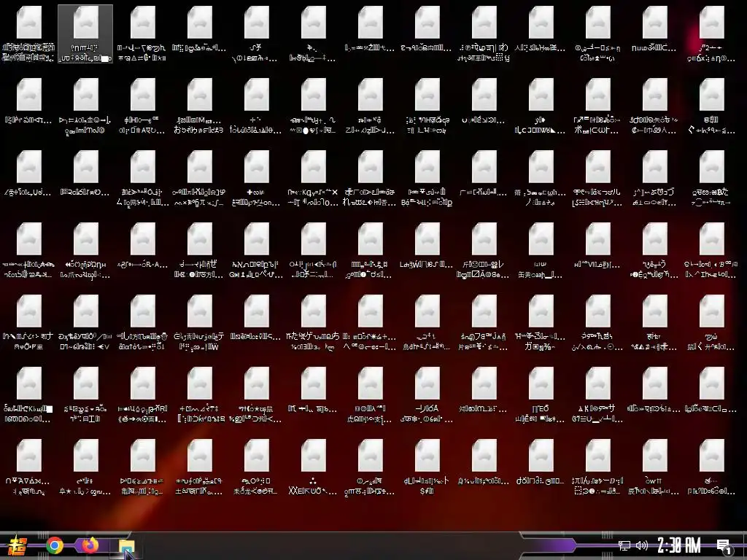This screenshot has height=560, width=747.
Task: Open File Explorer from the taskbar
Action: tap(126, 545)
